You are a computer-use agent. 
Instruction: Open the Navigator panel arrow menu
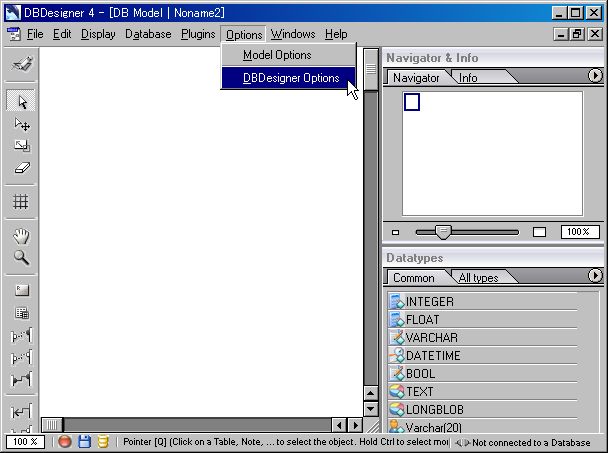pyautogui.click(x=595, y=75)
